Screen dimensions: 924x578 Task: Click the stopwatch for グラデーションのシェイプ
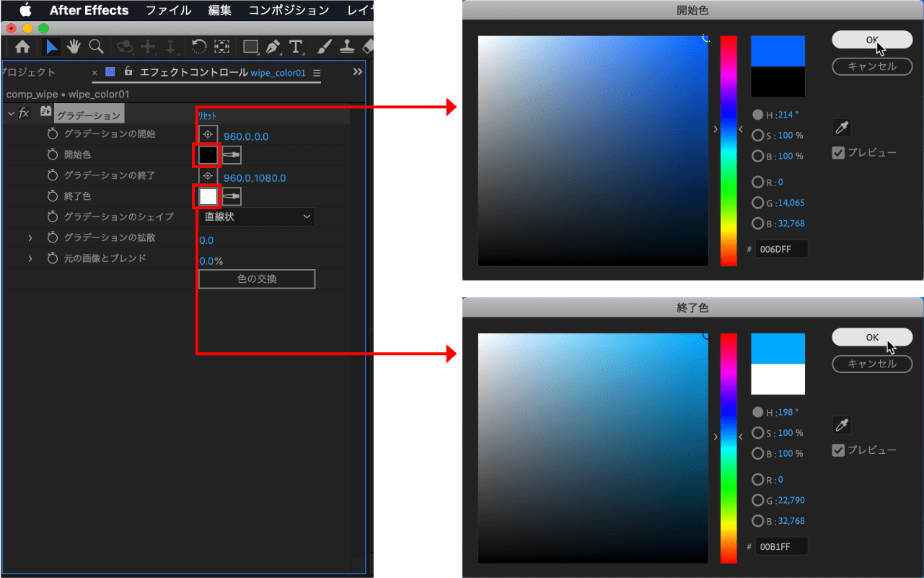[x=52, y=216]
